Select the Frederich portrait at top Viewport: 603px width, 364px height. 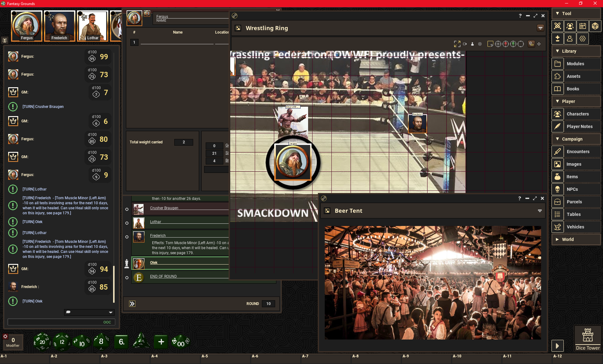(x=59, y=26)
